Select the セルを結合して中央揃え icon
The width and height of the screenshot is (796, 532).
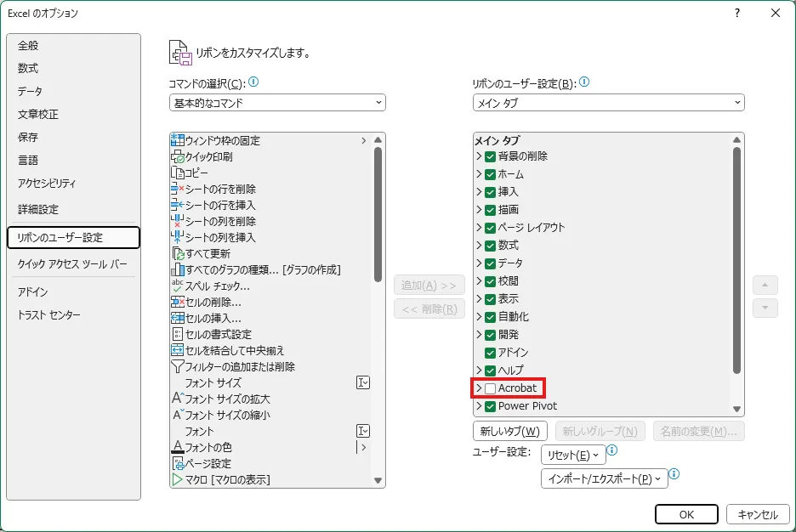(178, 350)
